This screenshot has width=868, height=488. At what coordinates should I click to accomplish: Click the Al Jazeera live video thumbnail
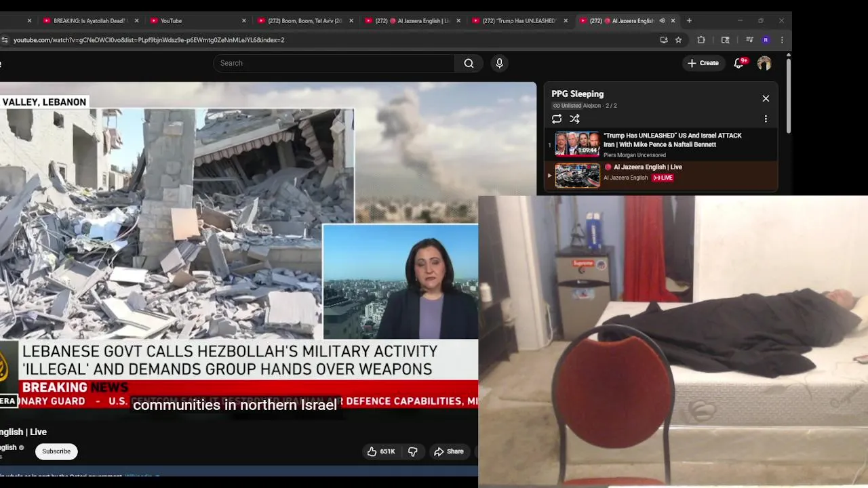pos(577,176)
